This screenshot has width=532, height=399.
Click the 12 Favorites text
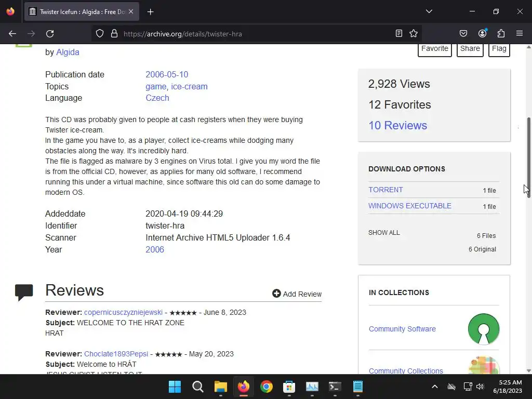pyautogui.click(x=400, y=104)
